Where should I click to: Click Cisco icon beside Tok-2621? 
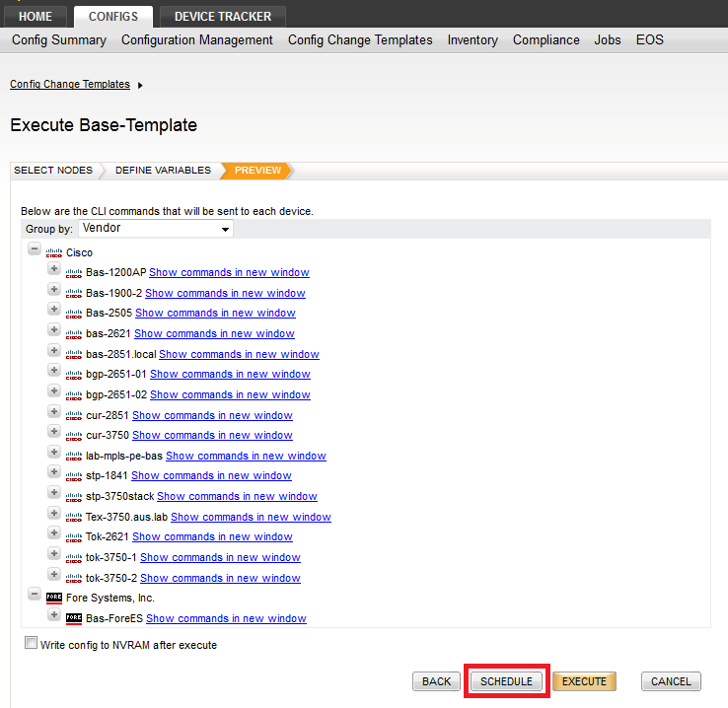pos(73,537)
